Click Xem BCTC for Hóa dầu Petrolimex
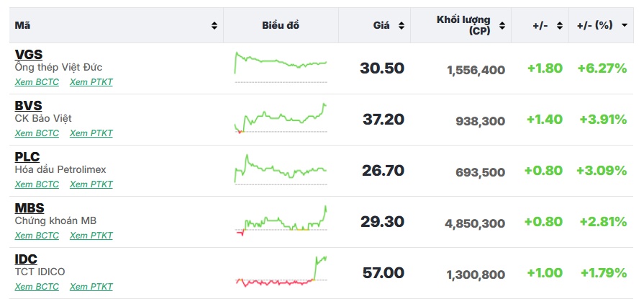The image size is (644, 299). (x=37, y=184)
